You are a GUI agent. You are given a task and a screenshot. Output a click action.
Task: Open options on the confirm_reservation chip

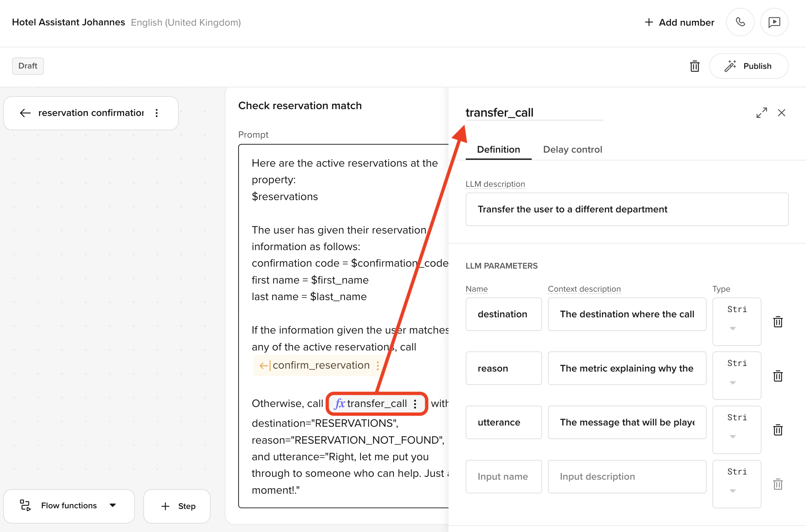click(x=378, y=365)
